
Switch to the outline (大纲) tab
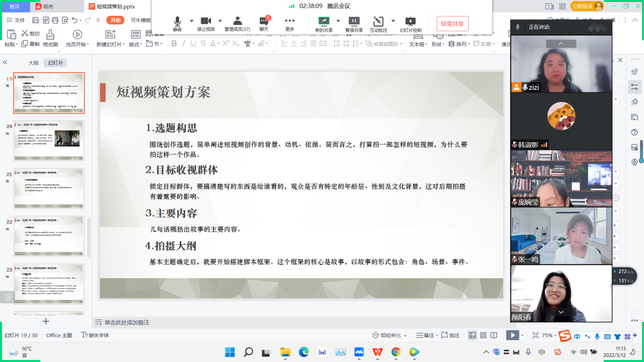click(33, 63)
